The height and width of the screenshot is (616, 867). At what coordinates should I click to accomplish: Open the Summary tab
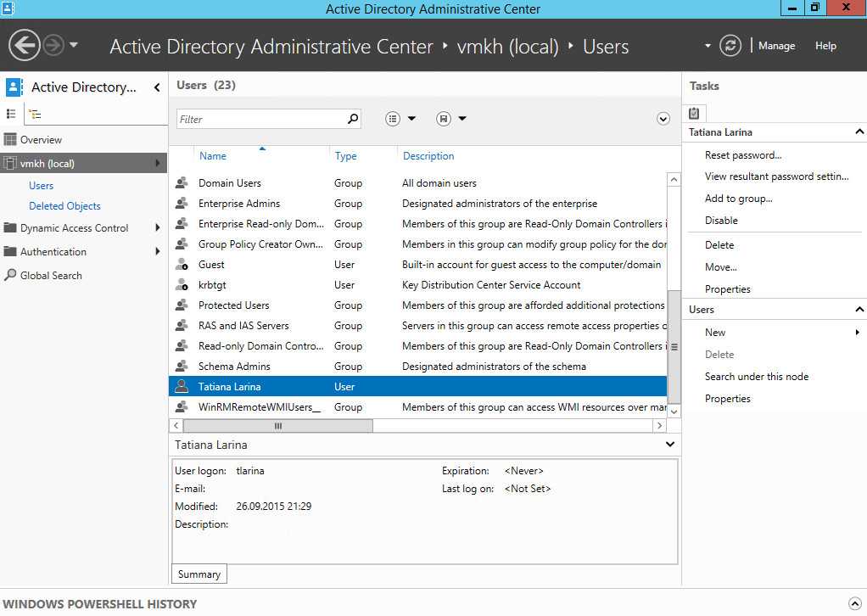click(199, 574)
